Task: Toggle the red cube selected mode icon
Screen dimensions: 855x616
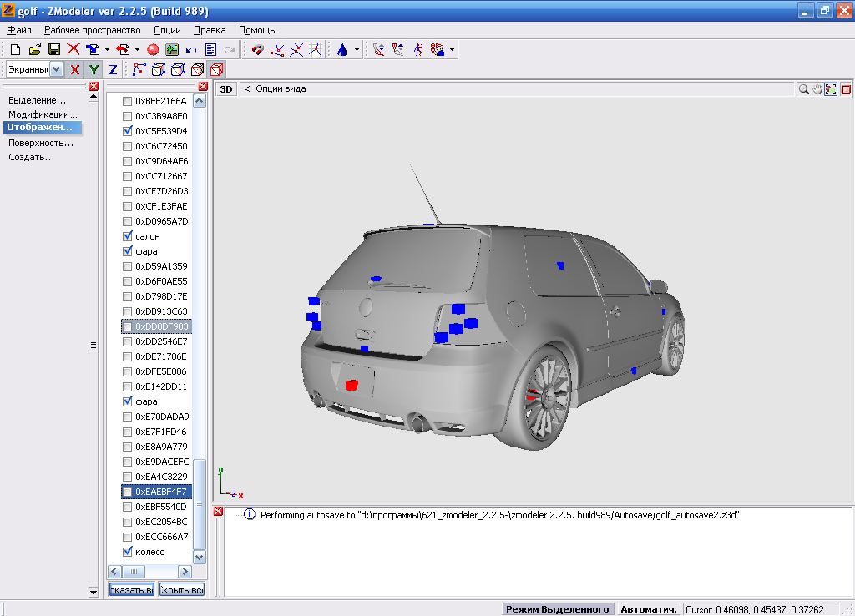Action: (x=216, y=69)
